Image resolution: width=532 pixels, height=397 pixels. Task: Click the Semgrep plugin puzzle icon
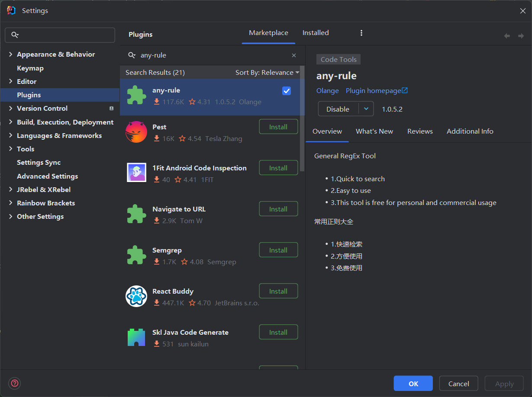[136, 255]
